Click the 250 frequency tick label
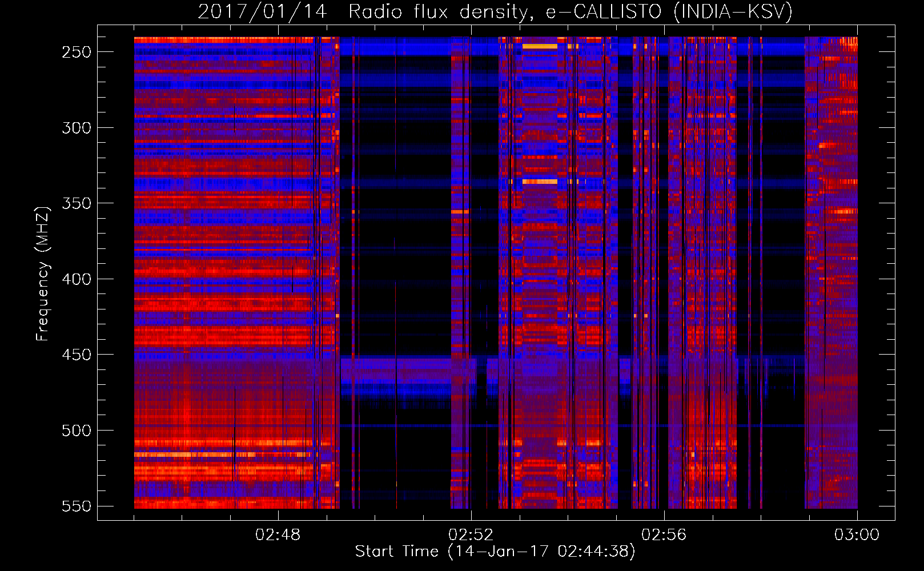Screen dimensions: 924x571 point(77,52)
